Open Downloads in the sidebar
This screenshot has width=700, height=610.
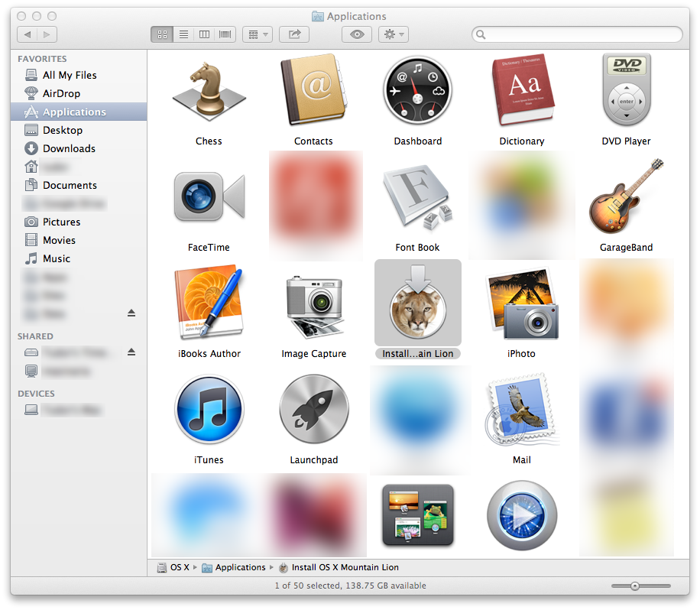tap(79, 148)
